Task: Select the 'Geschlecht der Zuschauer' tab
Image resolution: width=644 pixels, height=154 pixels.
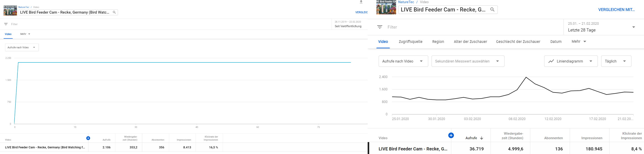Action: [518, 42]
